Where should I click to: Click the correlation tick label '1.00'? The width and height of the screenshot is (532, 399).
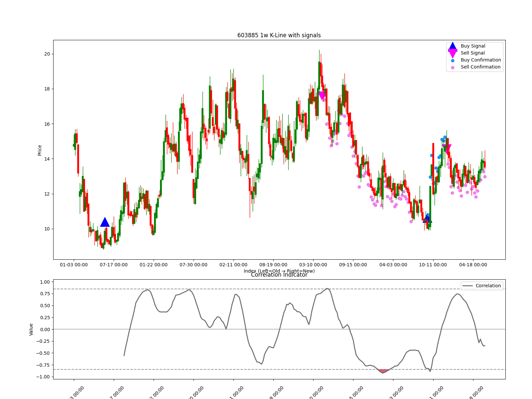pyautogui.click(x=45, y=282)
